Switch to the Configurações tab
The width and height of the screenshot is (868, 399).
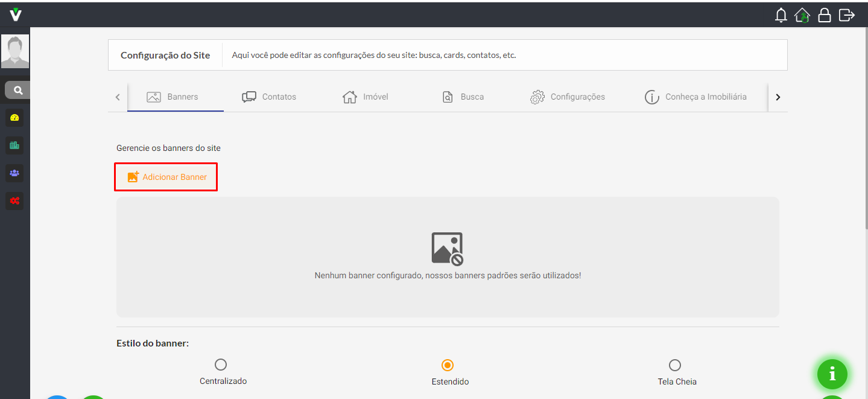click(567, 97)
